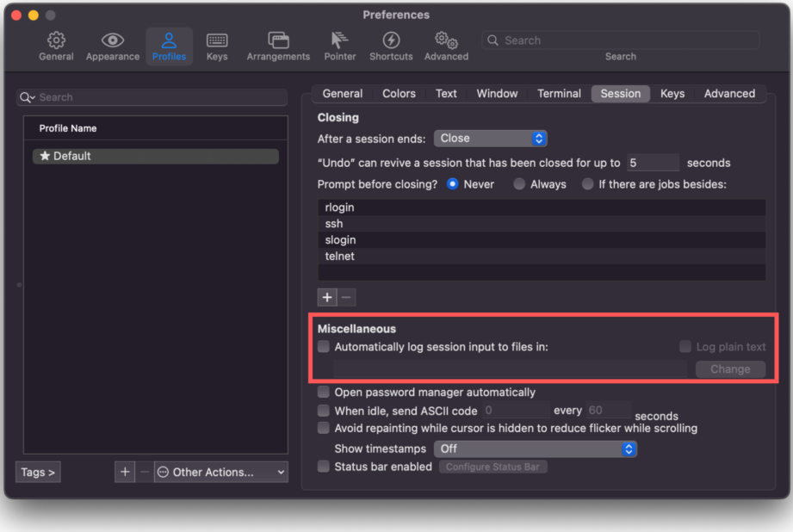Open the After a session ends dropdown

490,139
